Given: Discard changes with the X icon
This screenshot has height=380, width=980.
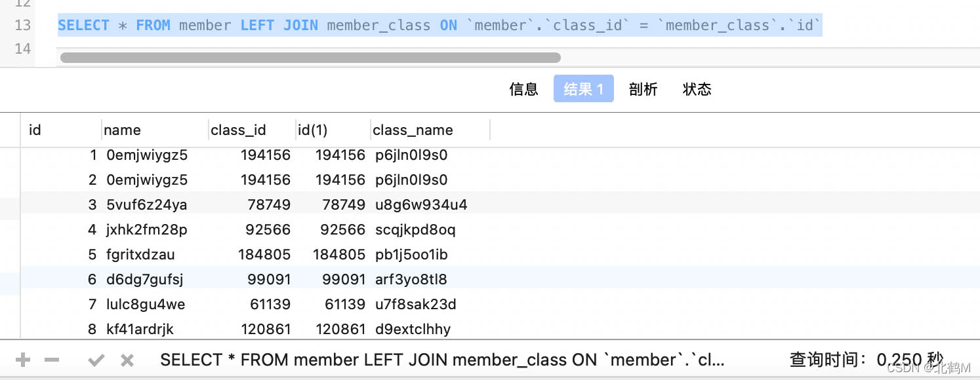Looking at the screenshot, I should tap(127, 360).
